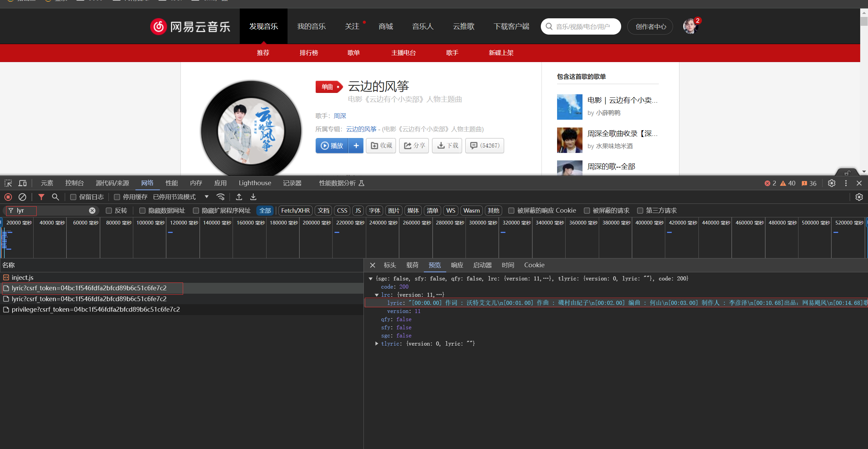Open the singer link 周深
Screen dimensions: 868x449
tap(340, 116)
